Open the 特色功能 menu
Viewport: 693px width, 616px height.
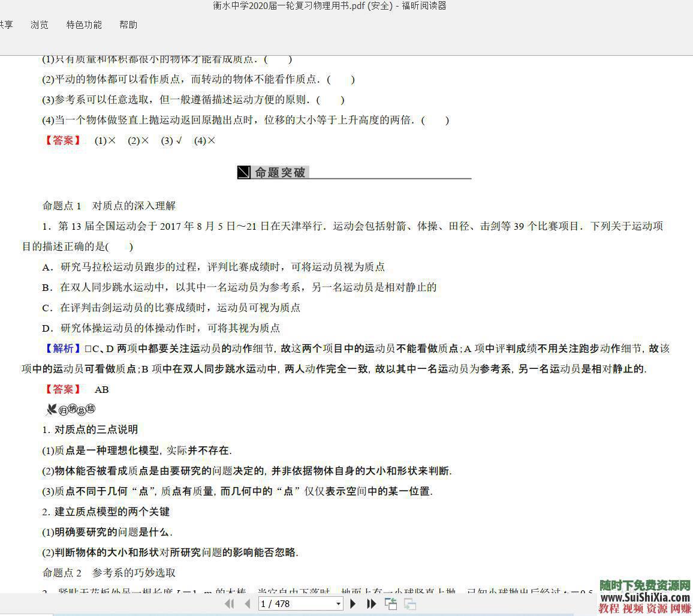click(83, 25)
